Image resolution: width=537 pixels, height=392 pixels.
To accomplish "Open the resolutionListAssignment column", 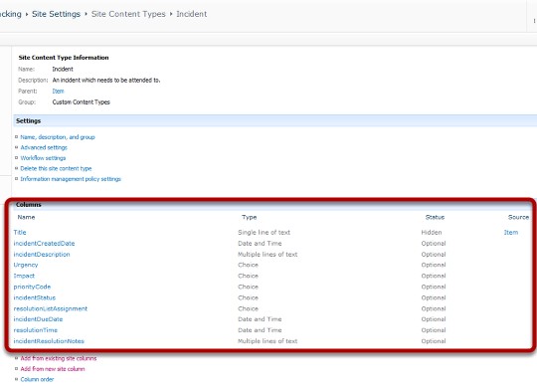I will pos(51,308).
